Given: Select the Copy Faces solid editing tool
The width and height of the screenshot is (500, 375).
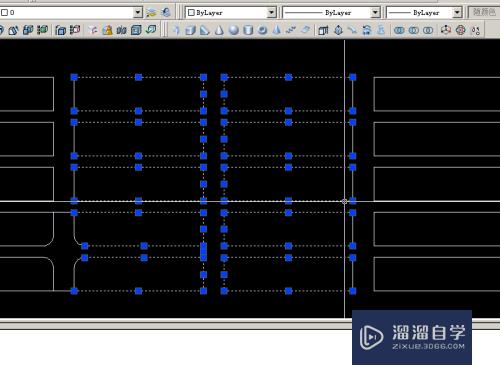Looking at the screenshot, I should 28,30.
